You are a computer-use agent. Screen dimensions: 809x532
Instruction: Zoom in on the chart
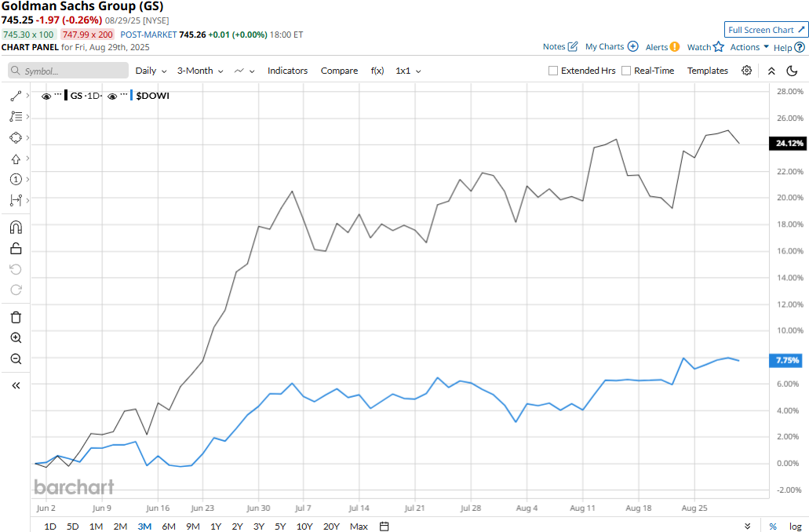pyautogui.click(x=16, y=338)
